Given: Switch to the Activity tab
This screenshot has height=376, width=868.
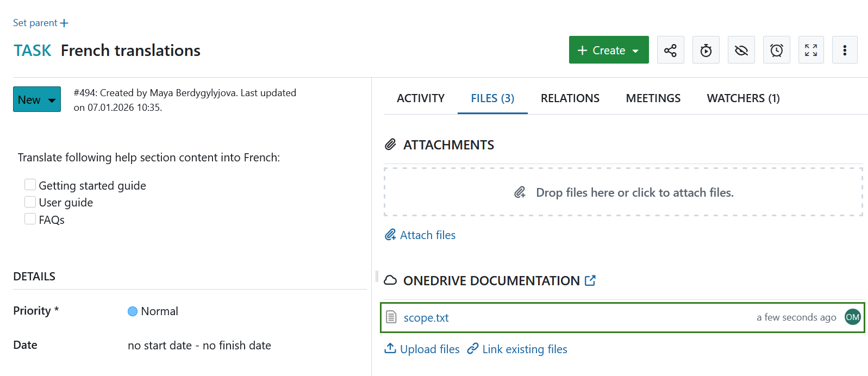Looking at the screenshot, I should (x=421, y=98).
